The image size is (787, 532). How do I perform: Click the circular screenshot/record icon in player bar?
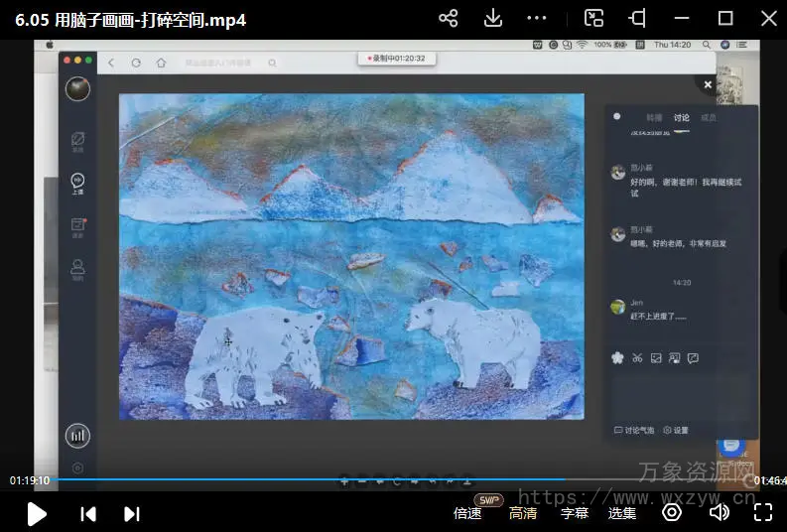[x=672, y=512]
